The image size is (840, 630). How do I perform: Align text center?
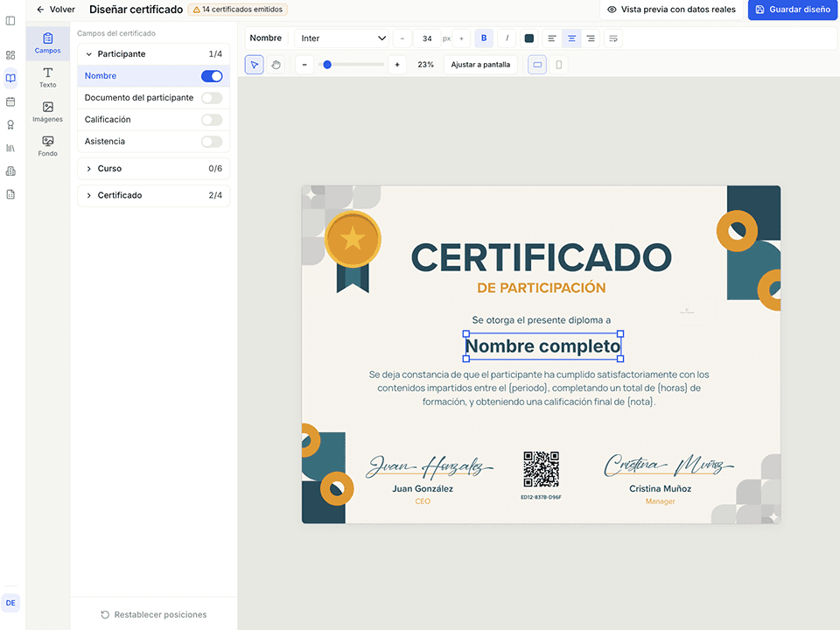coord(571,38)
